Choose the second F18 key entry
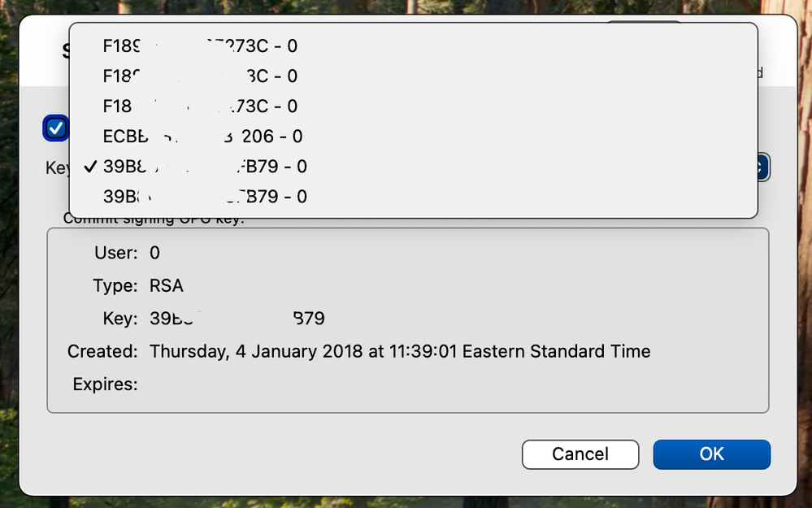The height and width of the screenshot is (508, 812). 200,76
